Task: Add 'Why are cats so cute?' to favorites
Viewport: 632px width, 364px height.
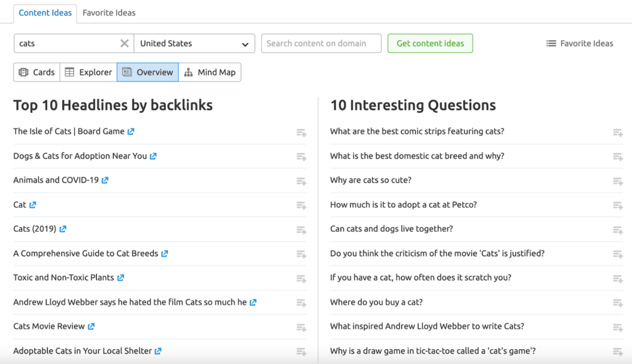Action: pos(618,181)
